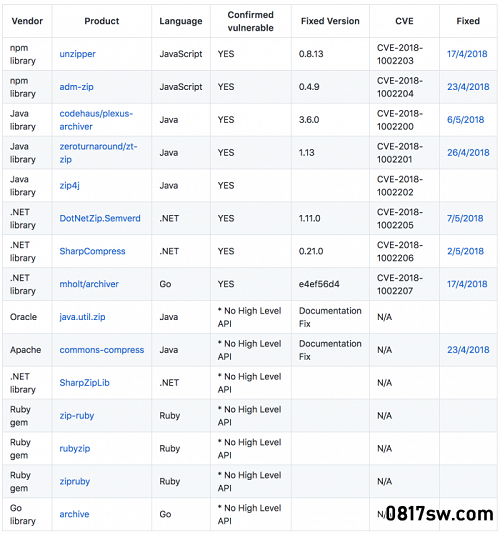
Task: Click the SharpZipLib link
Action: coord(84,382)
